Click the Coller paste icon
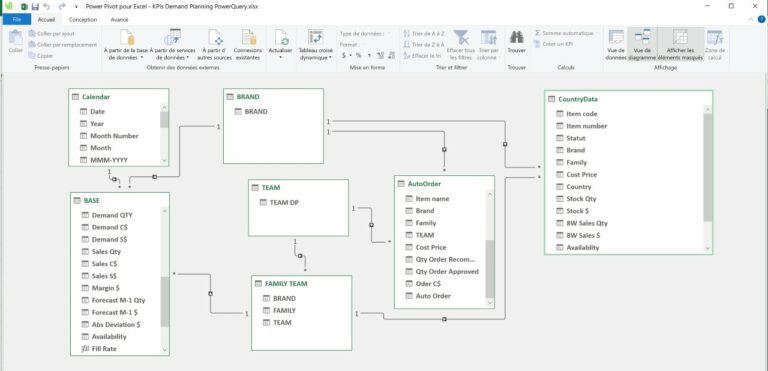This screenshot has width=768, height=371. (x=16, y=38)
